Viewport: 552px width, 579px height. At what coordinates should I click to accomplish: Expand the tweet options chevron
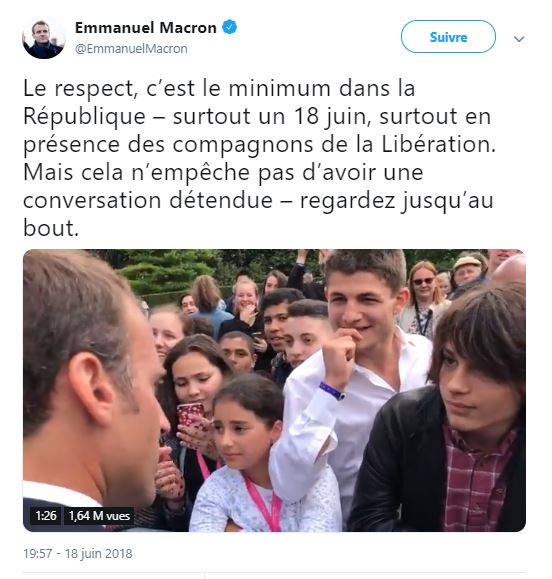point(519,39)
